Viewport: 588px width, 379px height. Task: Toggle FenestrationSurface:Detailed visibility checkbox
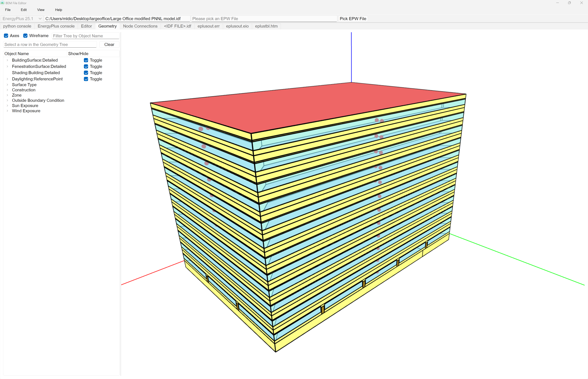coord(86,66)
